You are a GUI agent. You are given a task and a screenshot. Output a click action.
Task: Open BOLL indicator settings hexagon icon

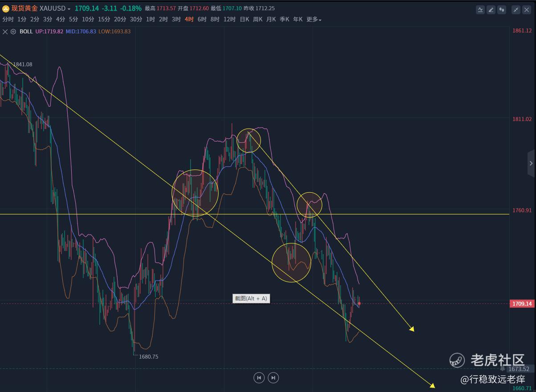click(x=13, y=32)
